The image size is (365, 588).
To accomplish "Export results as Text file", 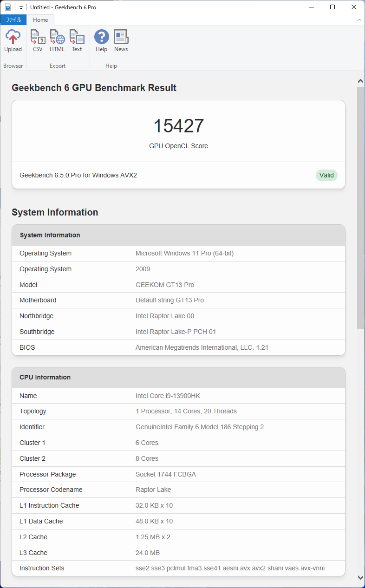I will (x=77, y=41).
